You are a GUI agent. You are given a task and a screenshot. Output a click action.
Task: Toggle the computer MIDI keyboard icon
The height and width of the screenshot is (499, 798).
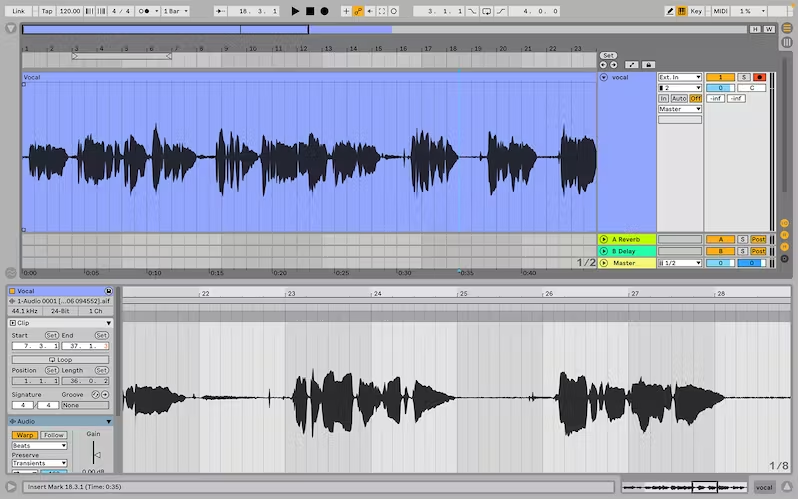[681, 11]
